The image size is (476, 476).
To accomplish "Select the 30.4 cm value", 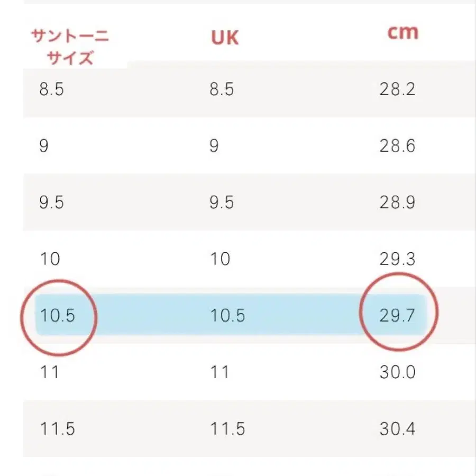I will click(397, 429).
